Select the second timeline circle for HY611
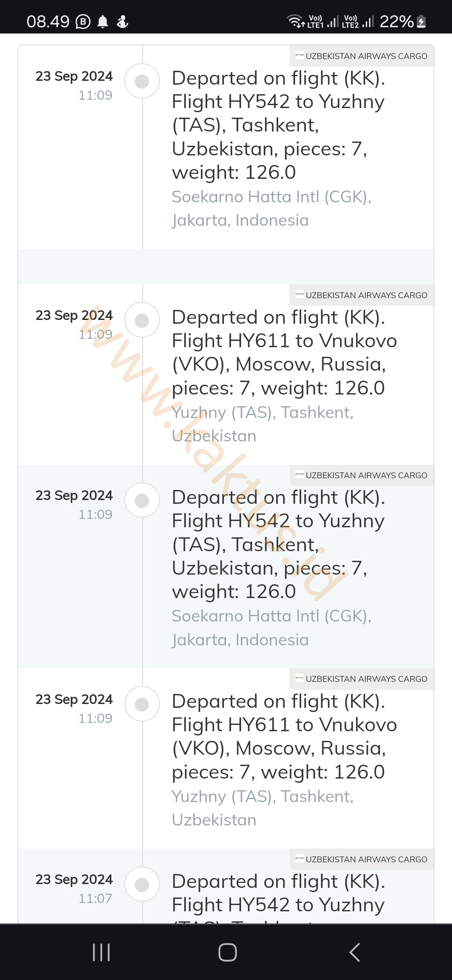 142,320
